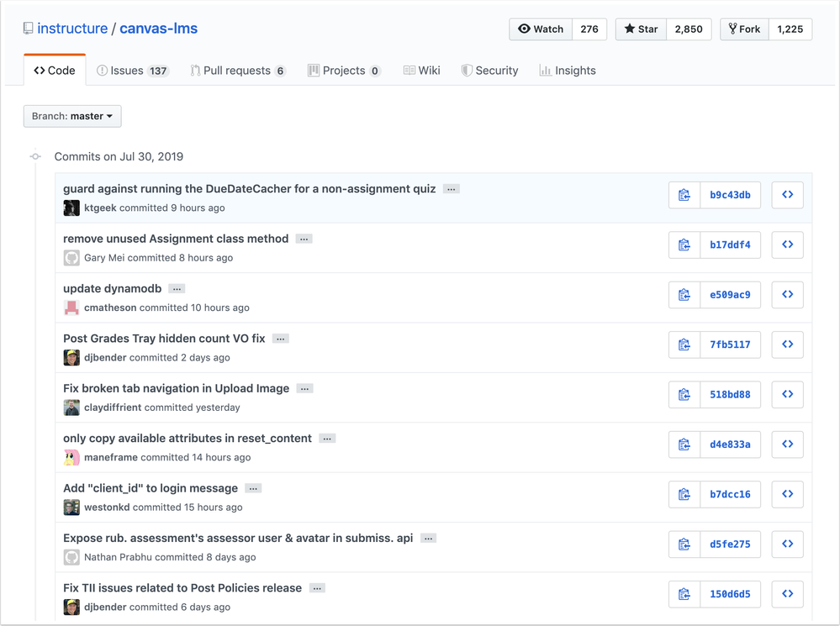The height and width of the screenshot is (626, 840).
Task: Open the canvas-lms repository link
Action: click(159, 28)
